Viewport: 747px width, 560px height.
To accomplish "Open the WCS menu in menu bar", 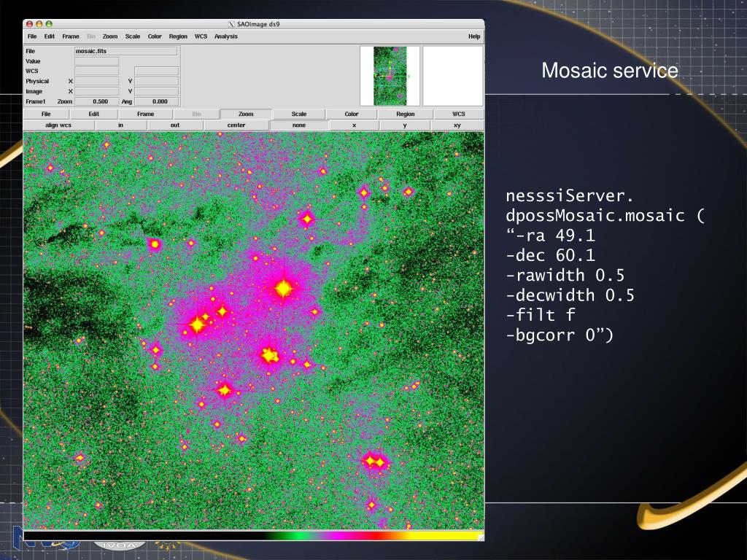I will click(x=201, y=36).
